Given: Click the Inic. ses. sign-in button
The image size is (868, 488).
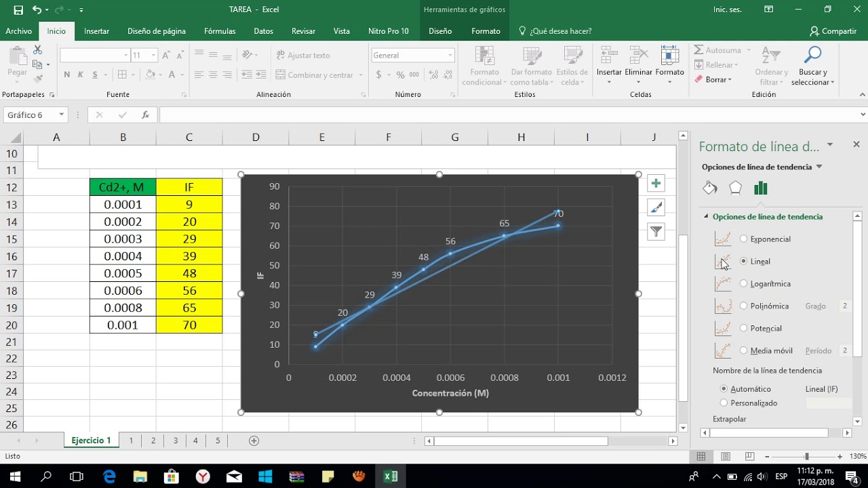Looking at the screenshot, I should [726, 9].
